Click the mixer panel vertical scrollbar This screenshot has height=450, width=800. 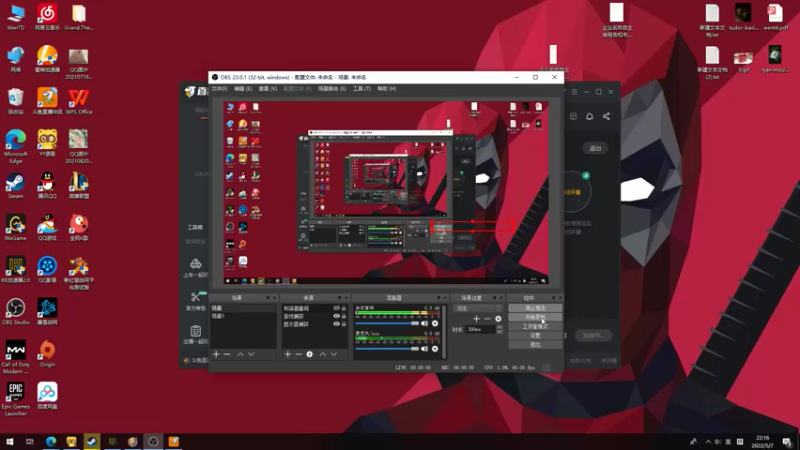(443, 332)
